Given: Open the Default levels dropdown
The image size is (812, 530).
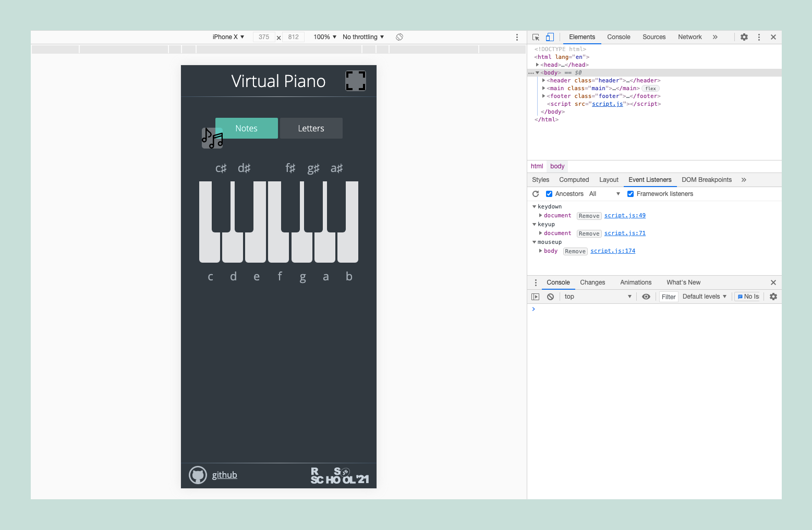Looking at the screenshot, I should (x=704, y=296).
